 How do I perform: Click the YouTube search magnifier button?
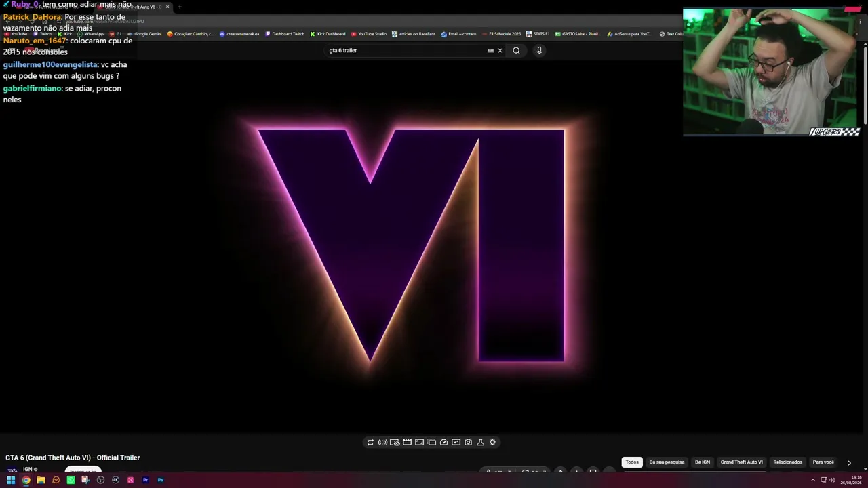click(x=516, y=50)
